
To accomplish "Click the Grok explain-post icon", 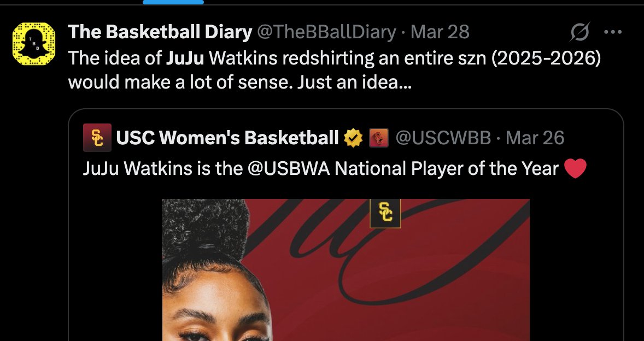I will [580, 32].
